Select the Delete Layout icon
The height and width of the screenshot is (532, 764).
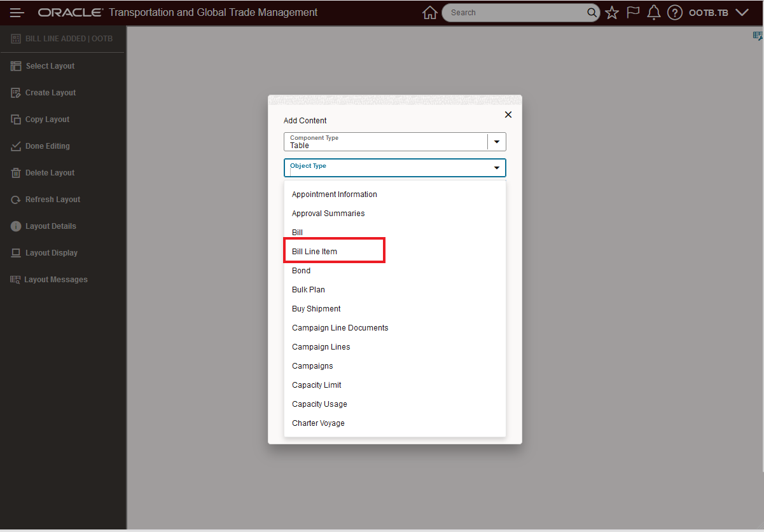pyautogui.click(x=15, y=172)
